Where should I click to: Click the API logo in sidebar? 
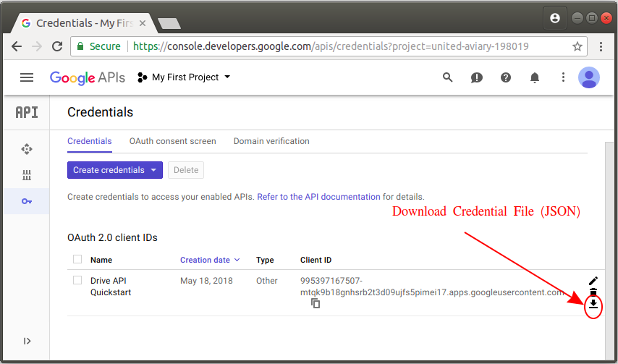27,112
